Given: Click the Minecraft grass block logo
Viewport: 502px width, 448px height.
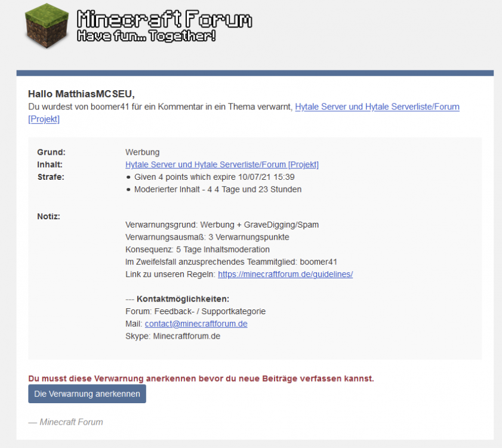Looking at the screenshot, I should point(47,26).
